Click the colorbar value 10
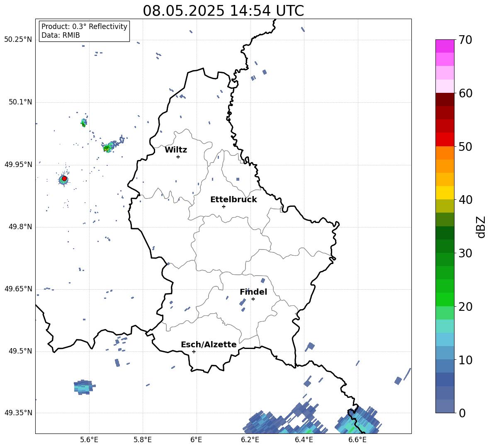Screen dimensions: 491x448 [x=465, y=360]
